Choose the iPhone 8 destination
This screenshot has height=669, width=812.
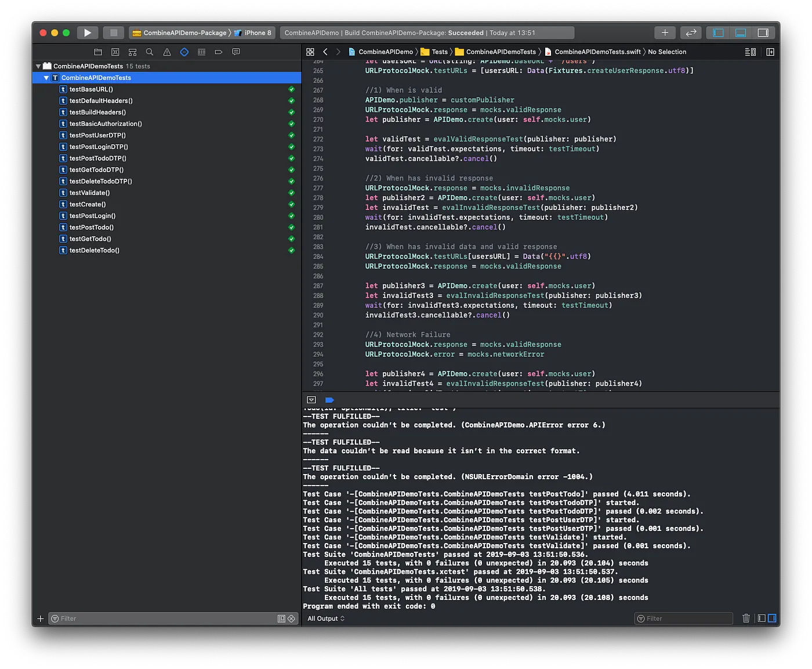coord(253,33)
